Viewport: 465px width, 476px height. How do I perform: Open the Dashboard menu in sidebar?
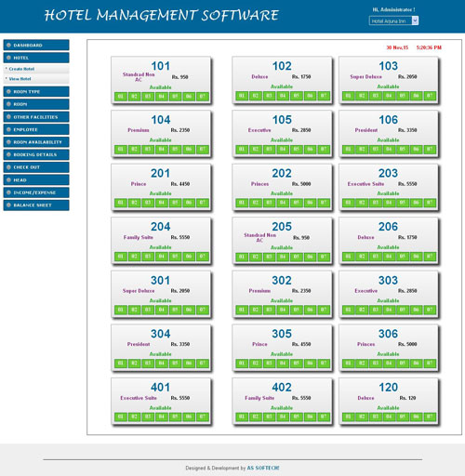(36, 46)
